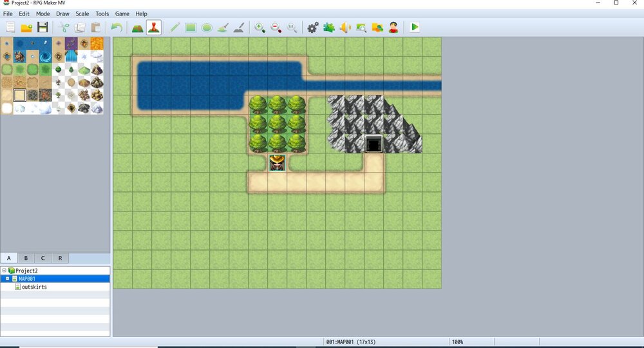Viewport: 644px width, 348px height.
Task: Open the File menu
Action: tap(8, 14)
